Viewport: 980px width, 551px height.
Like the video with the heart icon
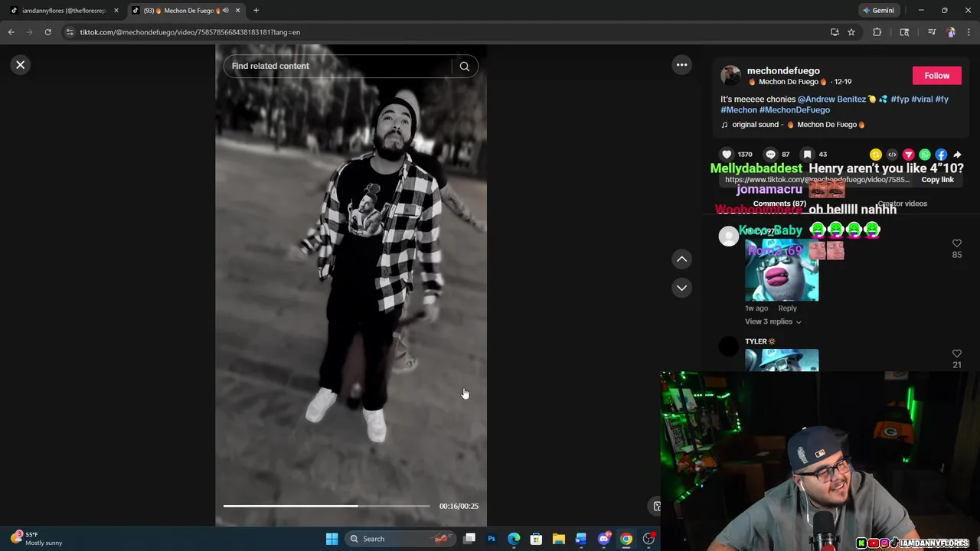click(727, 155)
